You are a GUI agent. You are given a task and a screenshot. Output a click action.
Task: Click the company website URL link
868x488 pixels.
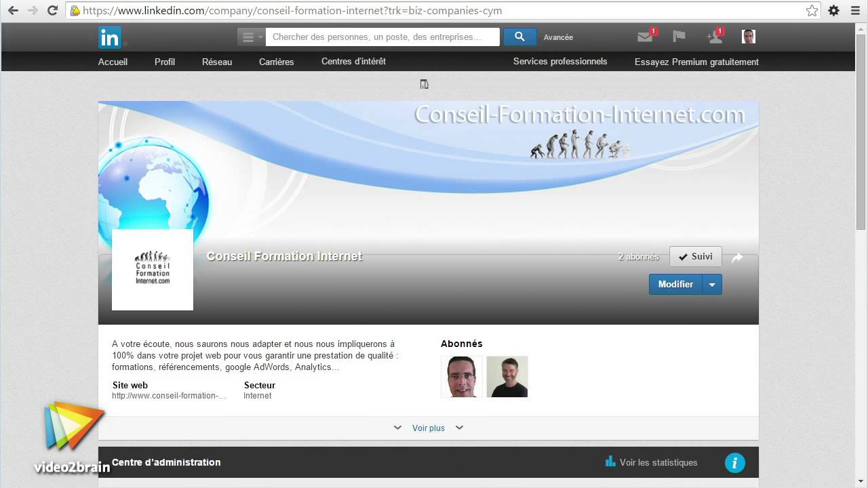(x=169, y=396)
